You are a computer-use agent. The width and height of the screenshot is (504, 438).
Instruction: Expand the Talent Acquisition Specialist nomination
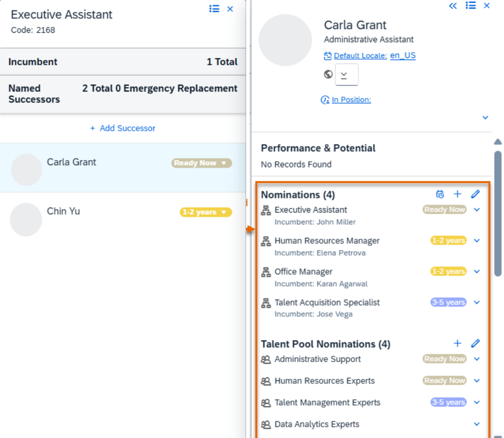click(x=477, y=302)
